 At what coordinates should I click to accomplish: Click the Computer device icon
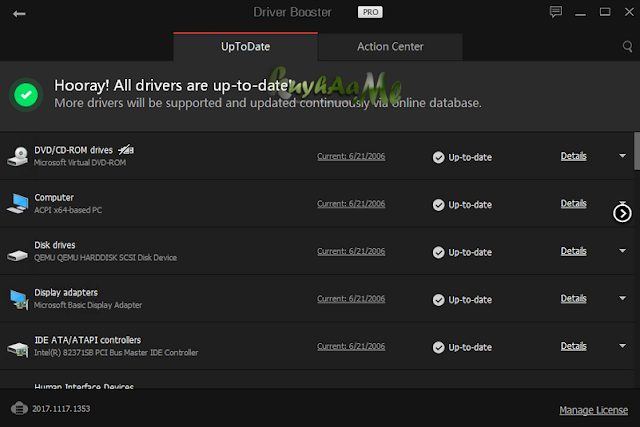pyautogui.click(x=18, y=204)
